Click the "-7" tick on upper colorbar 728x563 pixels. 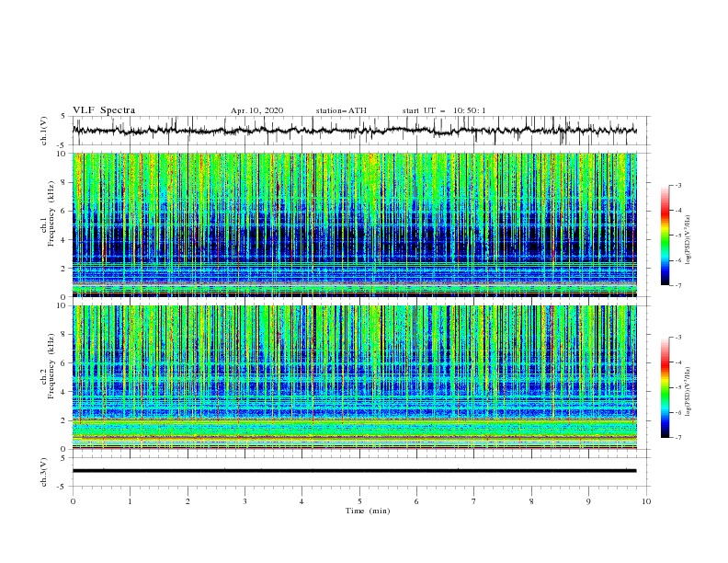pos(677,285)
